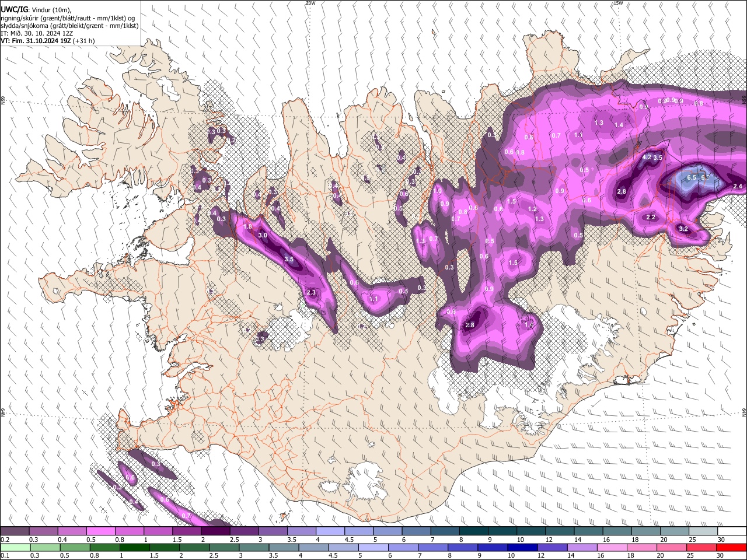This screenshot has width=747, height=560.
Task: Click the upper legend swatch between 1 and 1.5
Action: point(158,531)
